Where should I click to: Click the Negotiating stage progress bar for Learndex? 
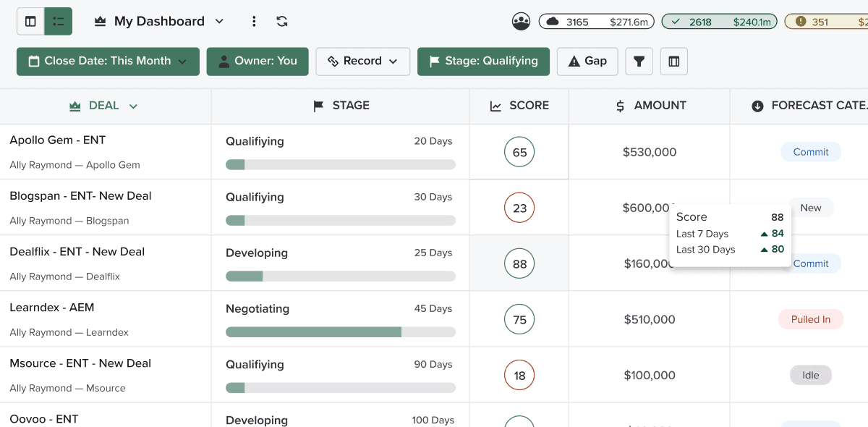click(x=340, y=331)
